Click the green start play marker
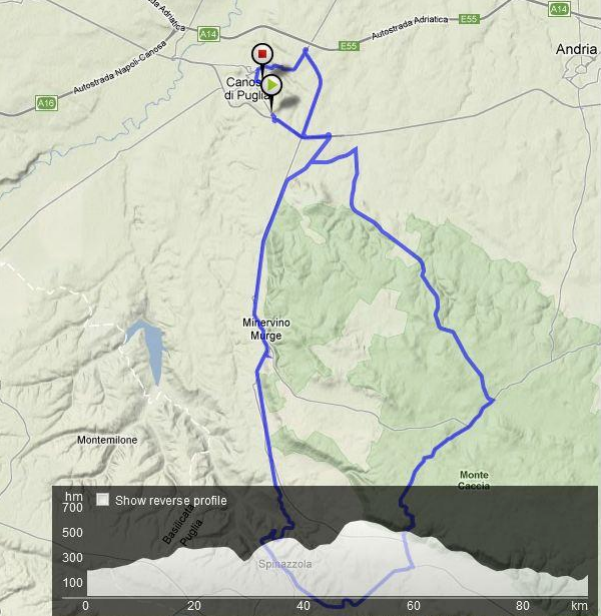This screenshot has width=601, height=616. (x=271, y=85)
